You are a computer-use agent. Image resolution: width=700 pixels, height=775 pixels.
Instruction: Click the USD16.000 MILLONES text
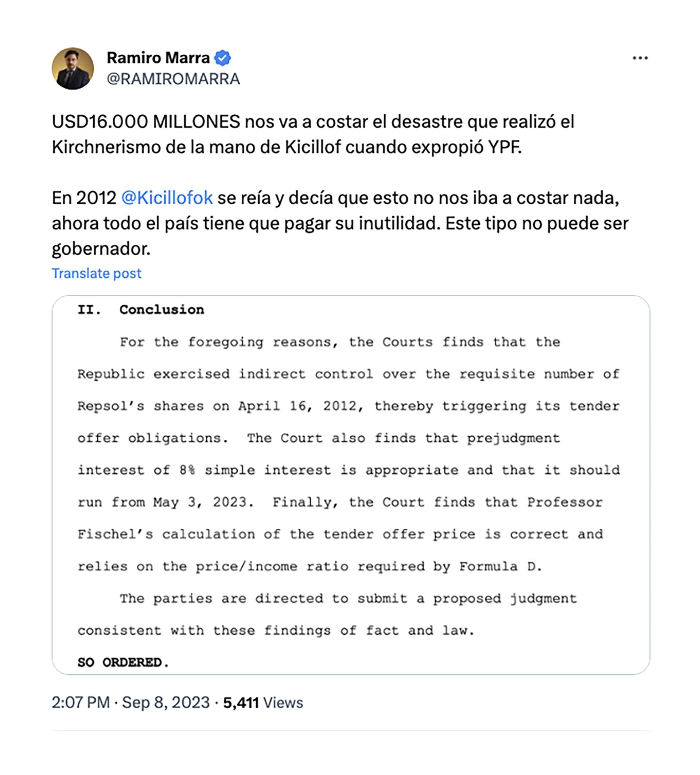(x=146, y=122)
